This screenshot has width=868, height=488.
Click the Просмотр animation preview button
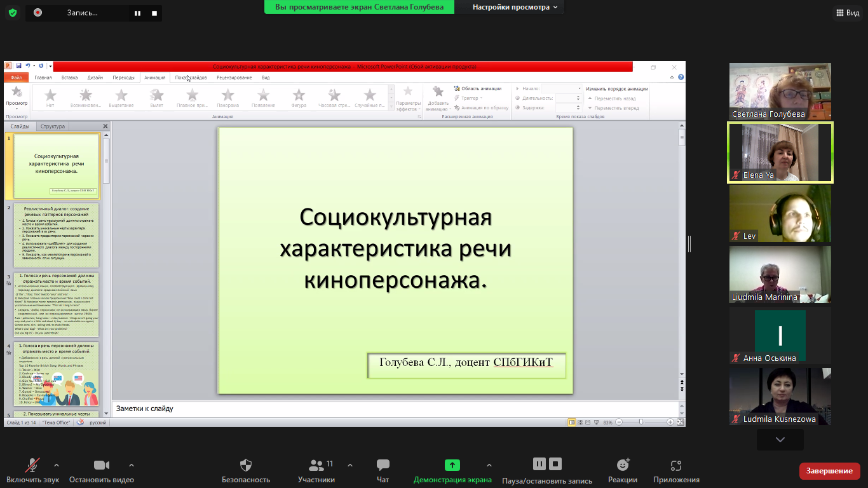tap(17, 98)
